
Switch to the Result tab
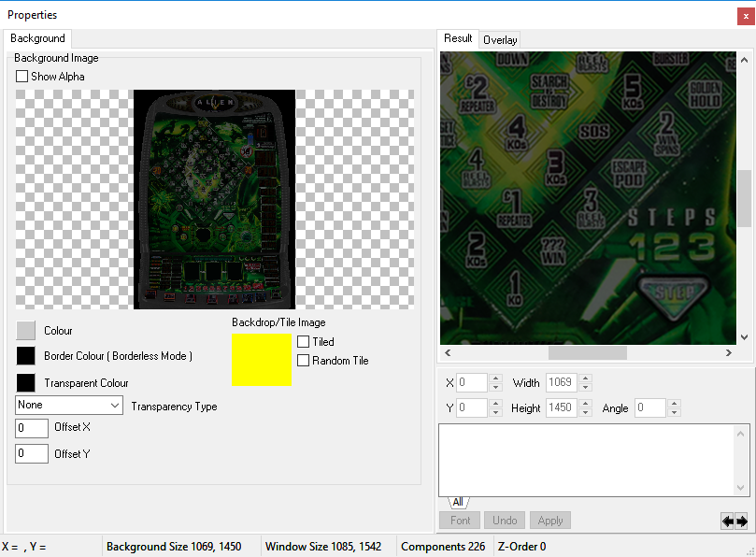click(458, 38)
